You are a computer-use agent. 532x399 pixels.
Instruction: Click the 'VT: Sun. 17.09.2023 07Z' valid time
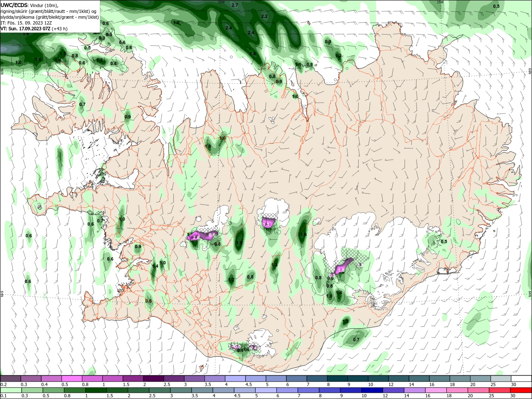point(25,29)
